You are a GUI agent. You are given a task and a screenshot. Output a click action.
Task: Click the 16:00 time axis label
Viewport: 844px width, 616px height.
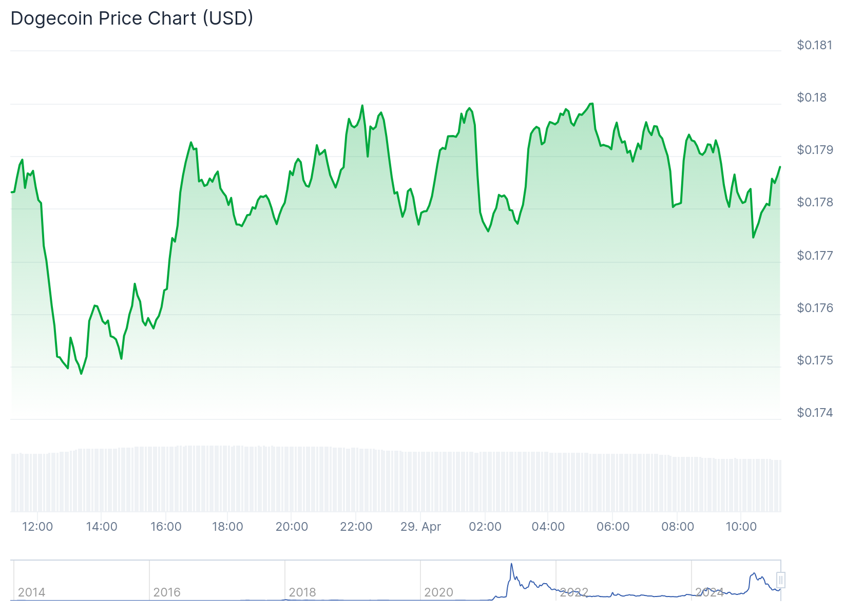coord(166,527)
